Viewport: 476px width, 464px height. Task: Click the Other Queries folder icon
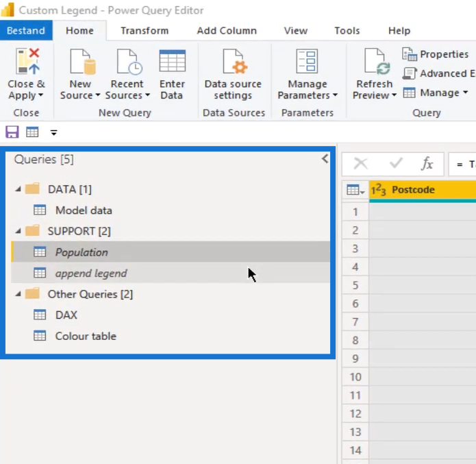click(x=32, y=293)
